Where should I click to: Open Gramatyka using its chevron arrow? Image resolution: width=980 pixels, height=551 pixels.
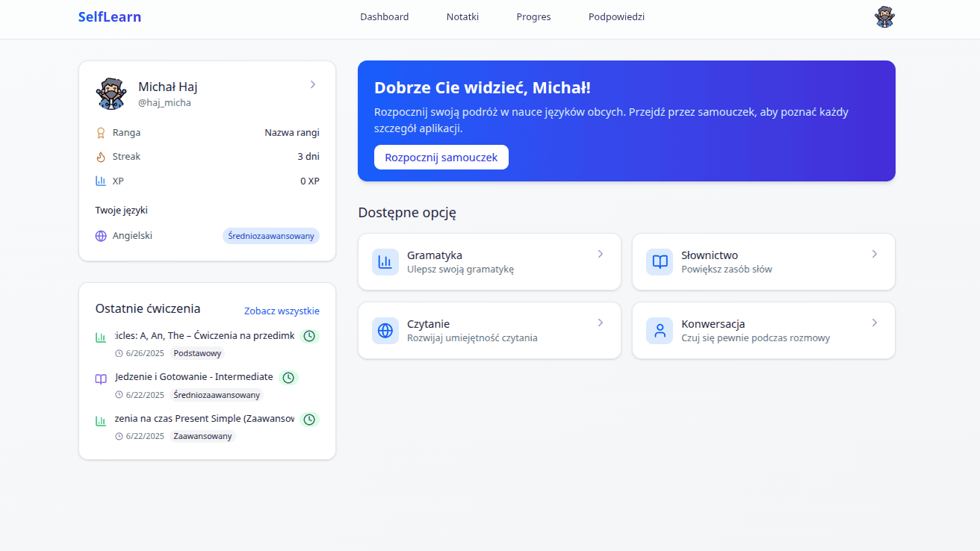pyautogui.click(x=600, y=254)
